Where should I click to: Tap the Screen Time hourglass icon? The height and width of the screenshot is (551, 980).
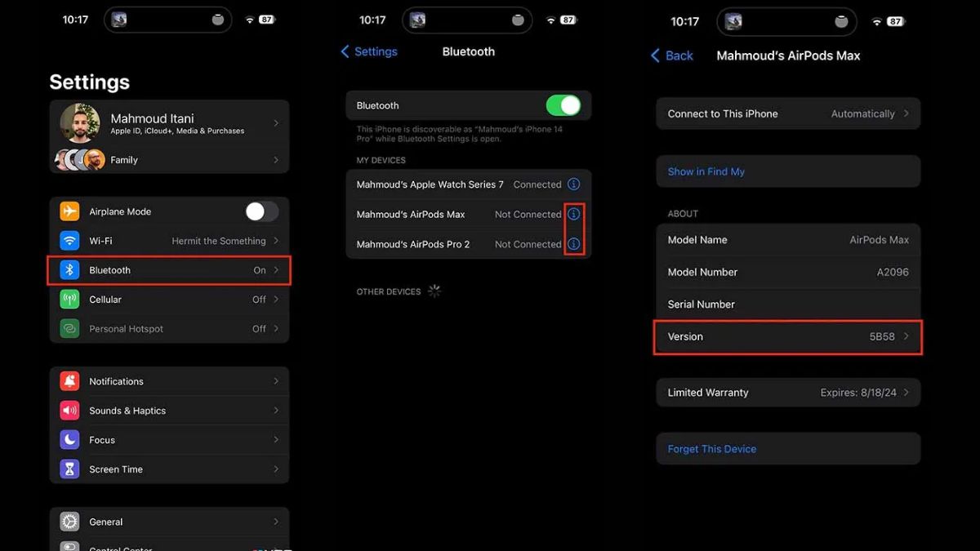(x=69, y=469)
